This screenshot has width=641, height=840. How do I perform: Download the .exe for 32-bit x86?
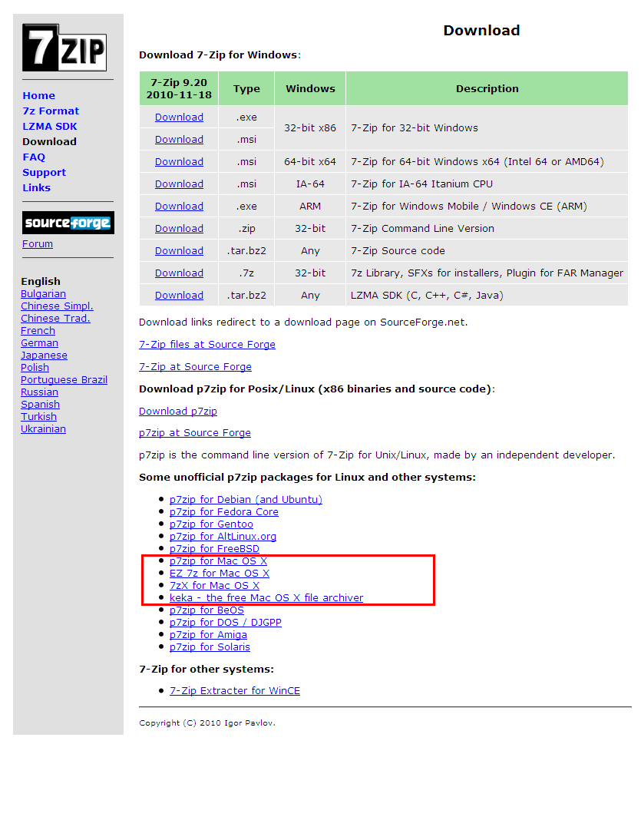coord(179,117)
